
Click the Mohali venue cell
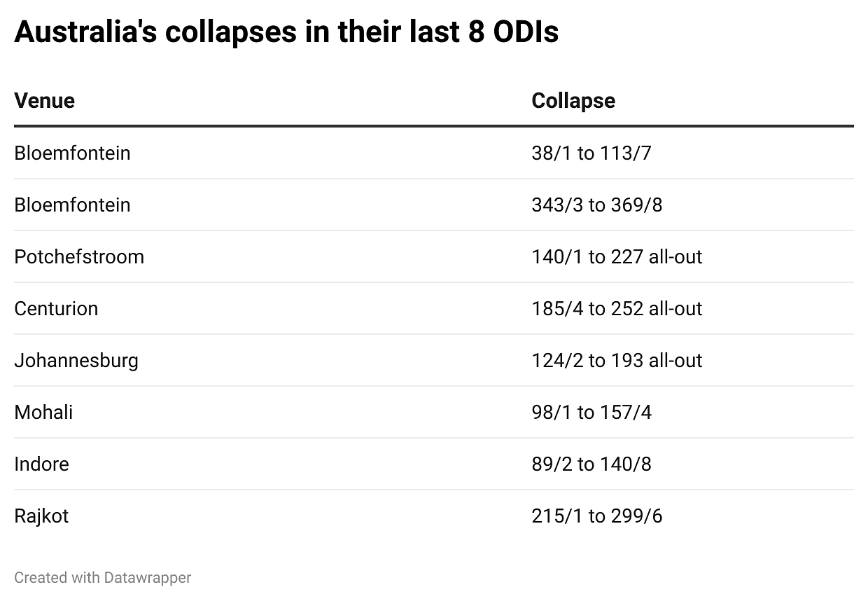pyautogui.click(x=43, y=412)
